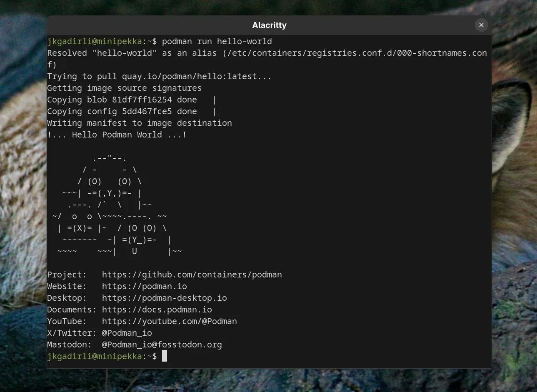The image size is (537, 392).
Task: Click the "podman run hello-world" command text
Action: (x=217, y=41)
